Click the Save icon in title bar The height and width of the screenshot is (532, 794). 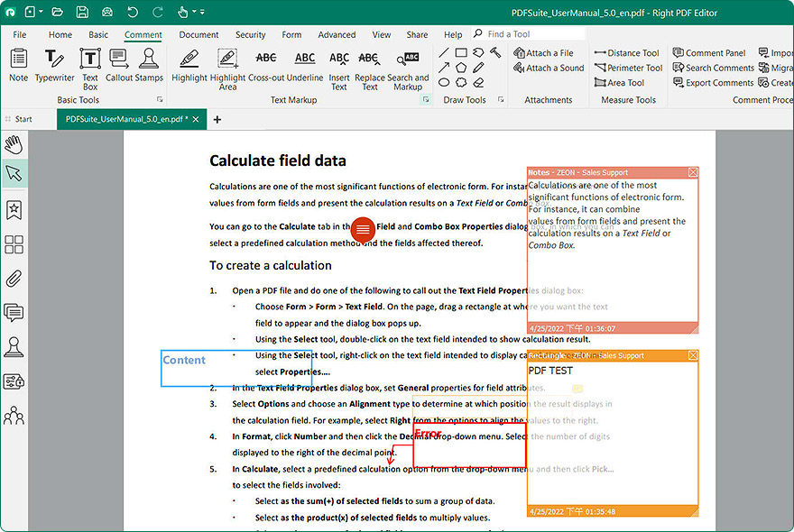pyautogui.click(x=82, y=12)
